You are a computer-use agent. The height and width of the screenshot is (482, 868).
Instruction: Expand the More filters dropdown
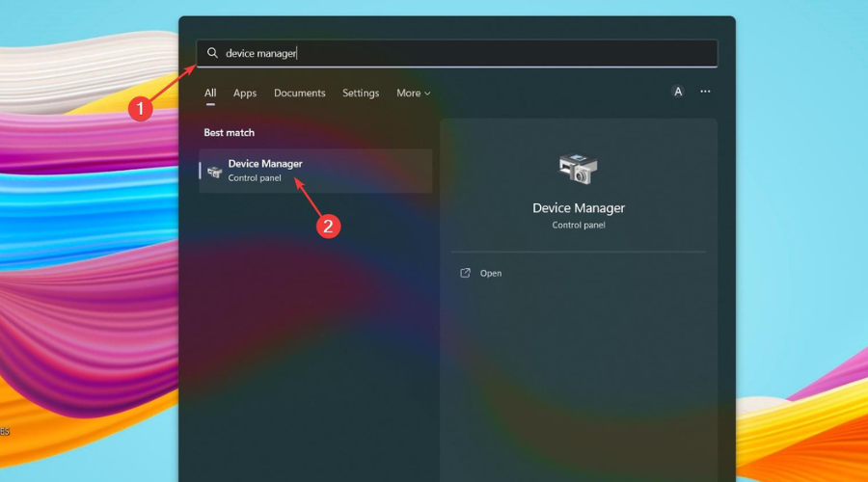(x=413, y=93)
